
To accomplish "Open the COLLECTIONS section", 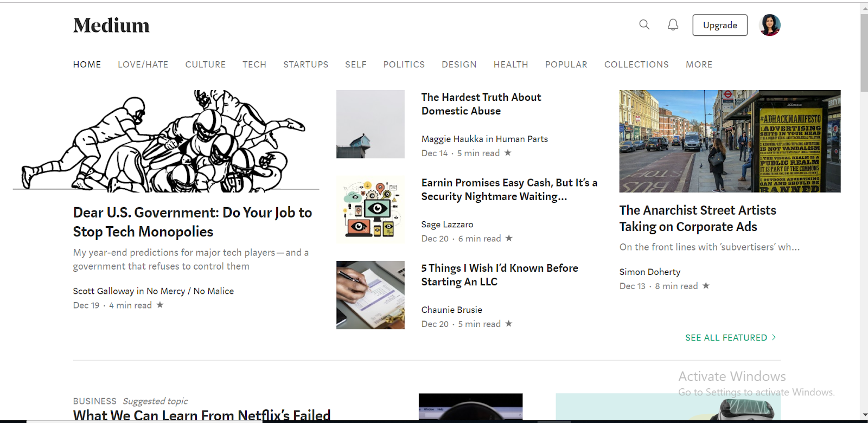I will click(x=637, y=65).
